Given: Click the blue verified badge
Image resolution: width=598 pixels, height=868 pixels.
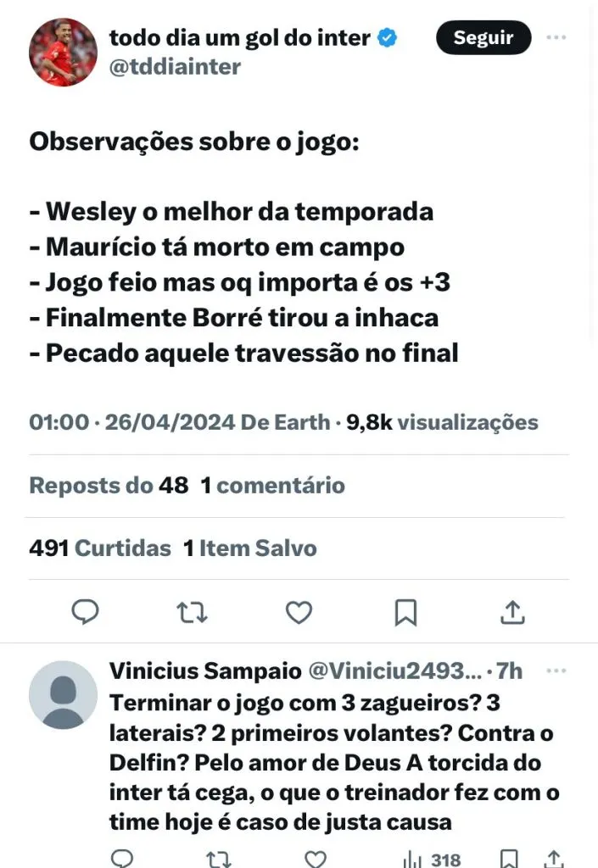Looking at the screenshot, I should (x=388, y=38).
